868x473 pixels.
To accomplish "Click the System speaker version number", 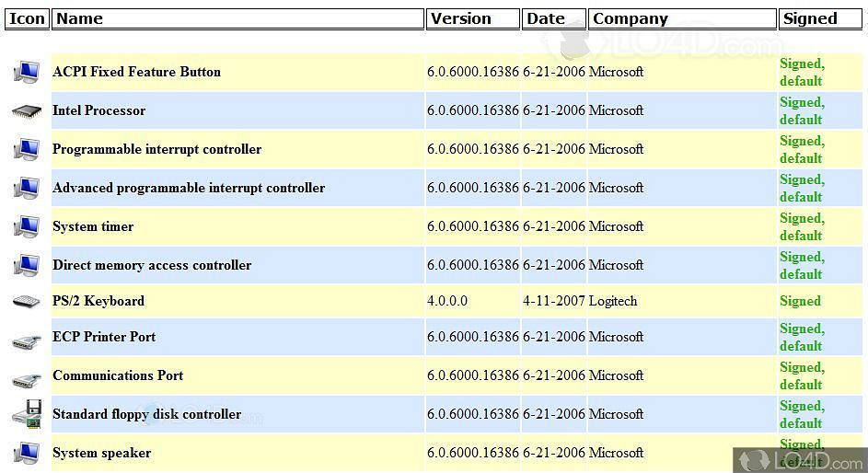I will 473,453.
